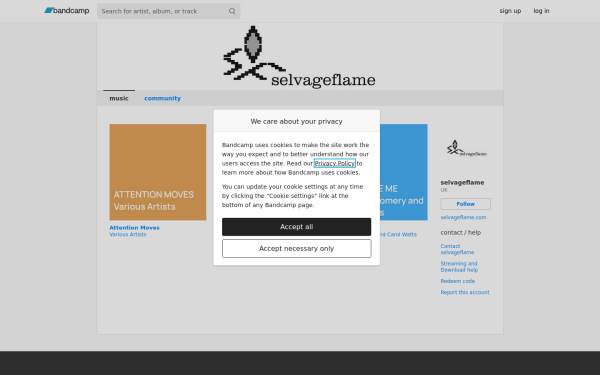This screenshot has height=375, width=600.
Task: Select the selvageflame sidebar avatar image
Action: [466, 148]
